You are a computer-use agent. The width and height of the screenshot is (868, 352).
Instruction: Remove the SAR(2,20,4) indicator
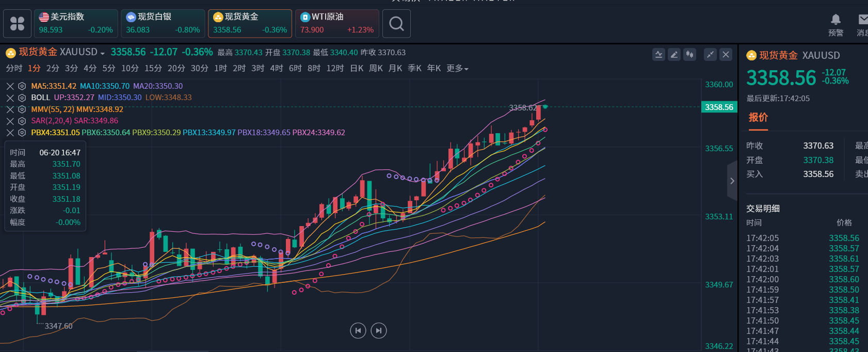pyautogui.click(x=10, y=121)
